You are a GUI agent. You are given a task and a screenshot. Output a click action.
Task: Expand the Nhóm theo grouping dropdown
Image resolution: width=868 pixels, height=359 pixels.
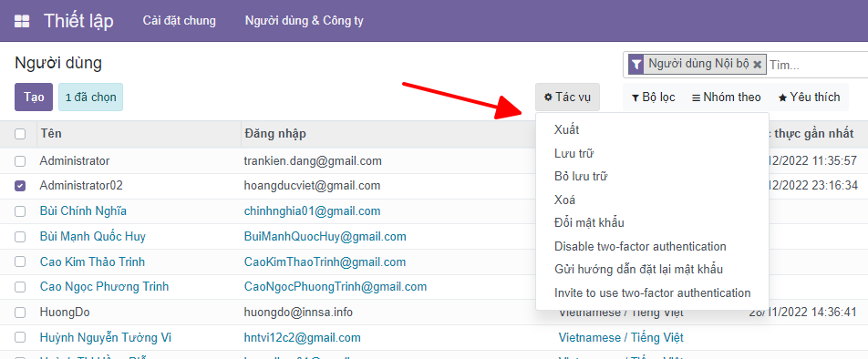tap(727, 97)
